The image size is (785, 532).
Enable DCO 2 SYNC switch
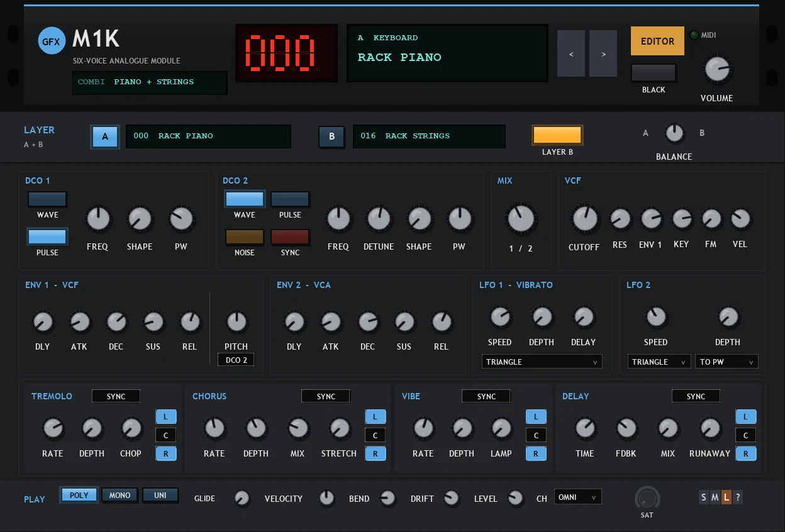[290, 237]
